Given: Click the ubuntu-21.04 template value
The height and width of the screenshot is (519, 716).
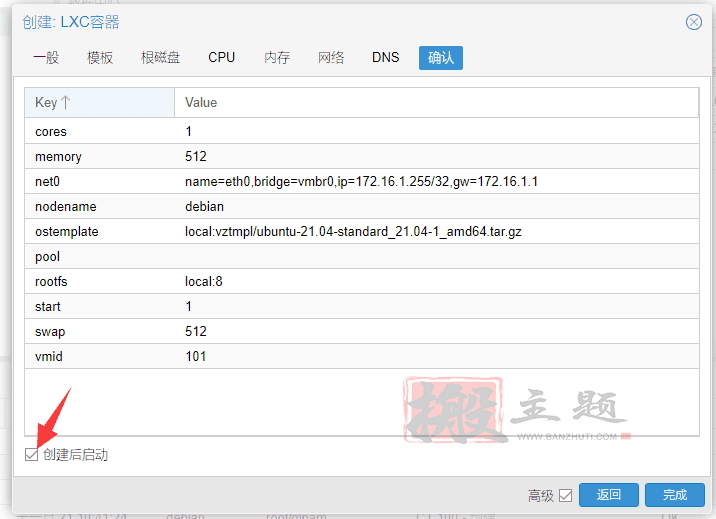Looking at the screenshot, I should pyautogui.click(x=353, y=231).
